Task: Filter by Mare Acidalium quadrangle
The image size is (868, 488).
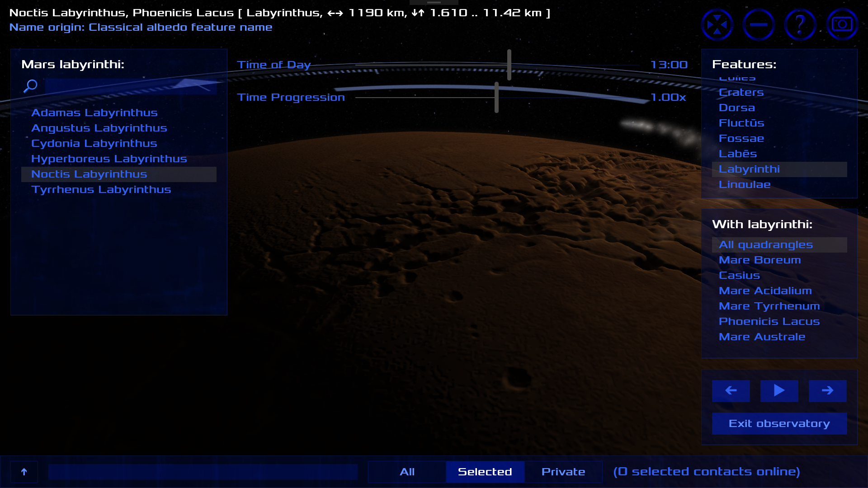Action: [x=779, y=291]
